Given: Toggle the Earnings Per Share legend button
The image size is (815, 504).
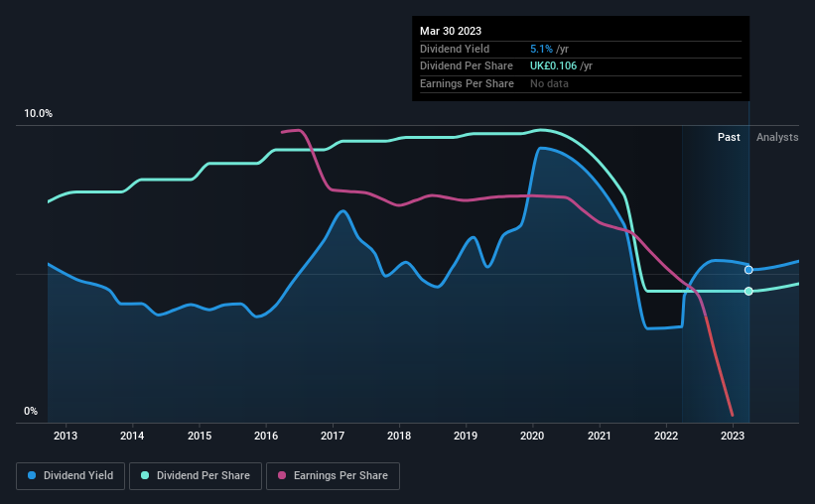Looking at the screenshot, I should (333, 476).
